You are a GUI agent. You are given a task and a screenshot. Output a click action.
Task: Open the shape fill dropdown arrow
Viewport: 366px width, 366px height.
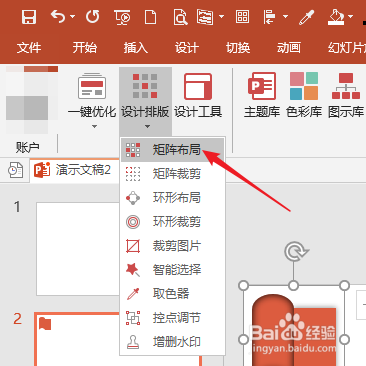pos(350,16)
